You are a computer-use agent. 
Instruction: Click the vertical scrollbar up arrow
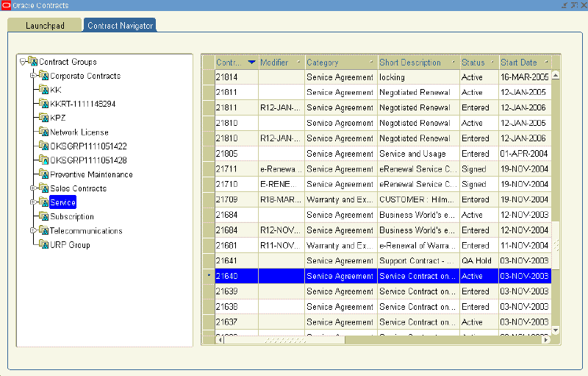tap(556, 75)
